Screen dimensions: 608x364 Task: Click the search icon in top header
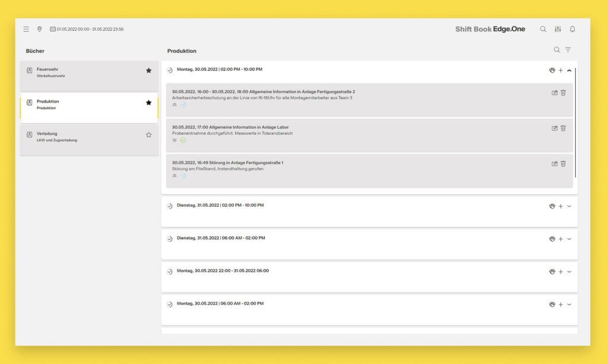pos(543,29)
